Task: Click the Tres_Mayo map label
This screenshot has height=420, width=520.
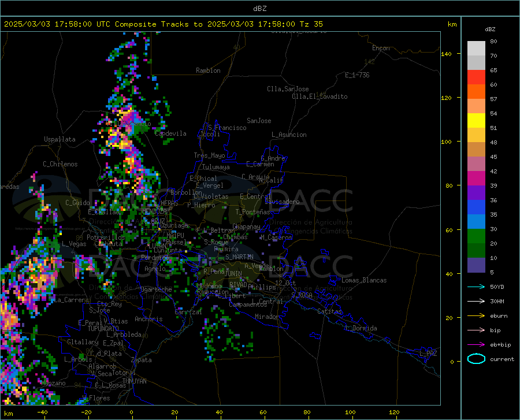Action: pyautogui.click(x=209, y=155)
